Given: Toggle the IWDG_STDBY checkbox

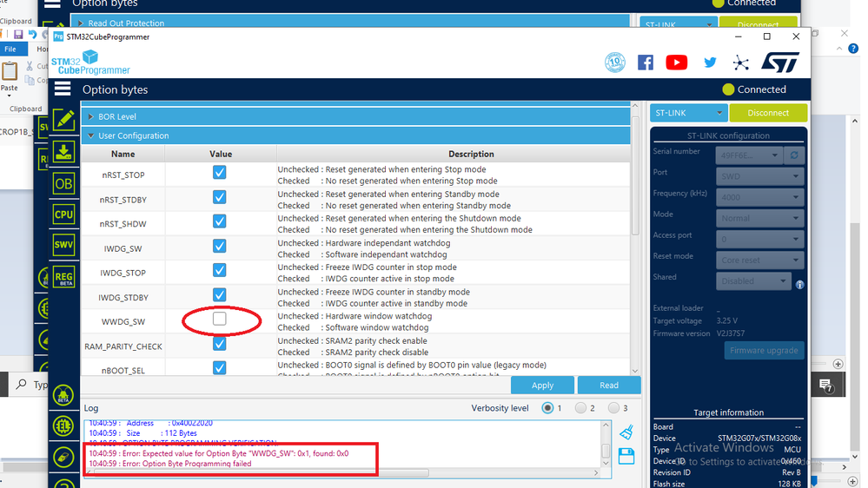Looking at the screenshot, I should pos(219,295).
